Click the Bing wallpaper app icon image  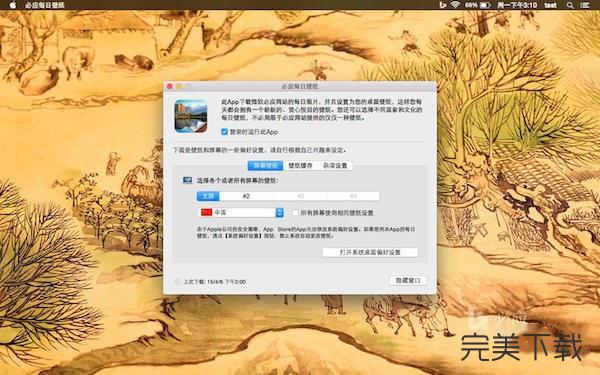pyautogui.click(x=191, y=116)
